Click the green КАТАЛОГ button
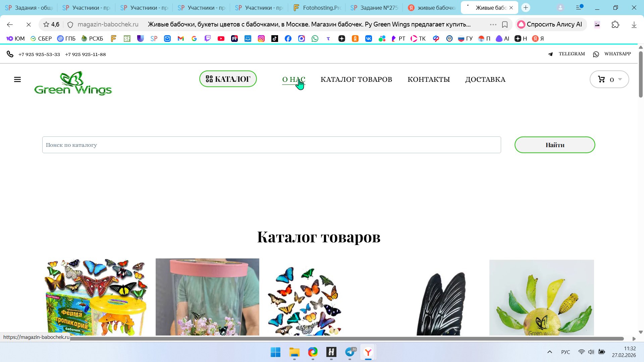644x362 pixels. 228,79
